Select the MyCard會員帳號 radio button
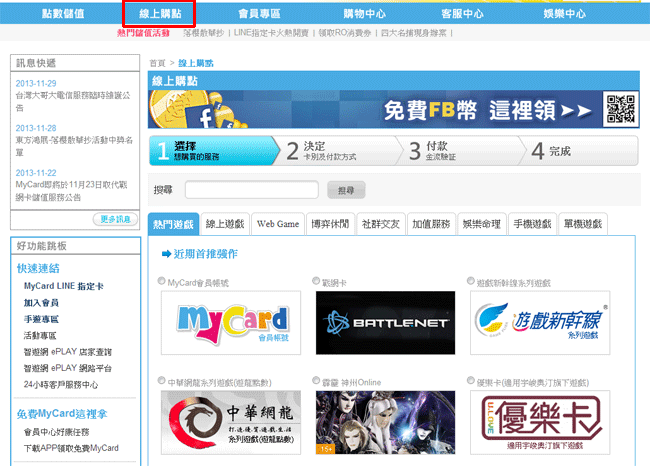This screenshot has width=650, height=466. (x=162, y=281)
